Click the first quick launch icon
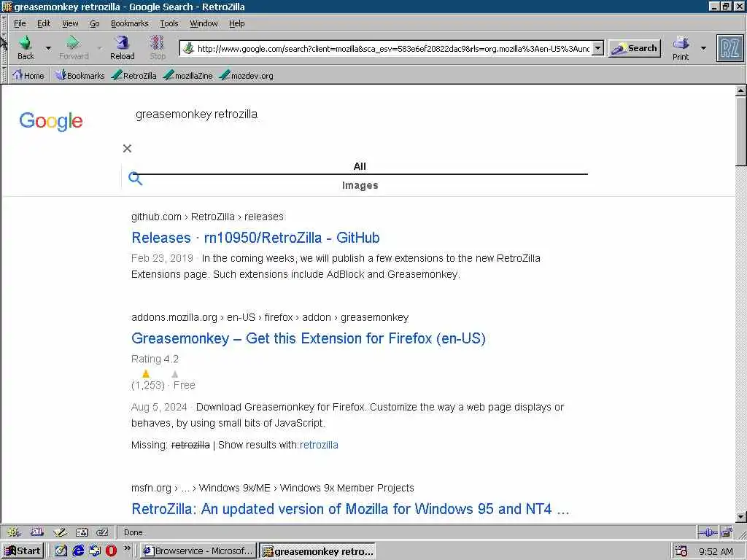747x560 pixels. click(61, 551)
